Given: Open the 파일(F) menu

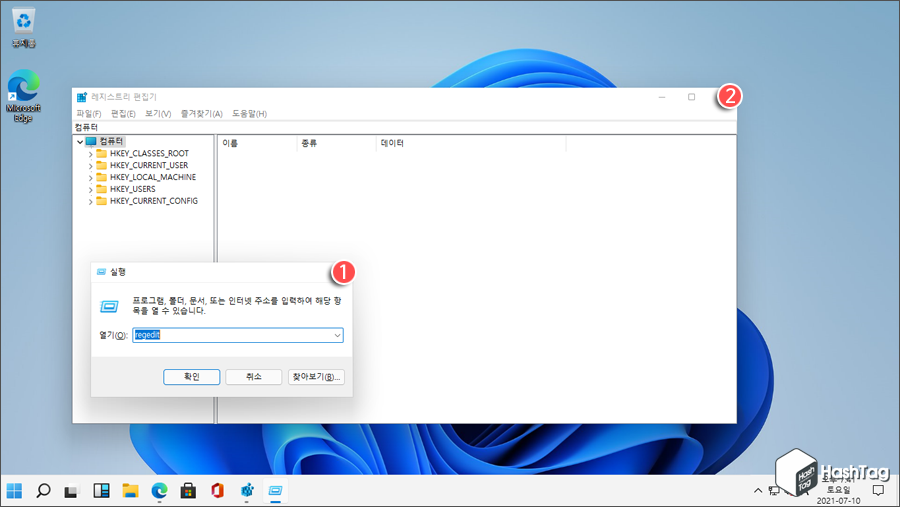Looking at the screenshot, I should tap(88, 114).
